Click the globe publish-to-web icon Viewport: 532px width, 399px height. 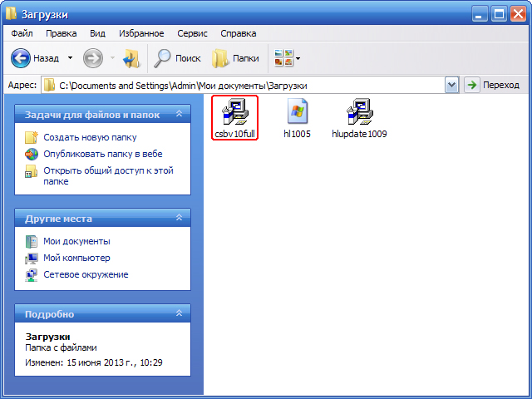(32, 154)
